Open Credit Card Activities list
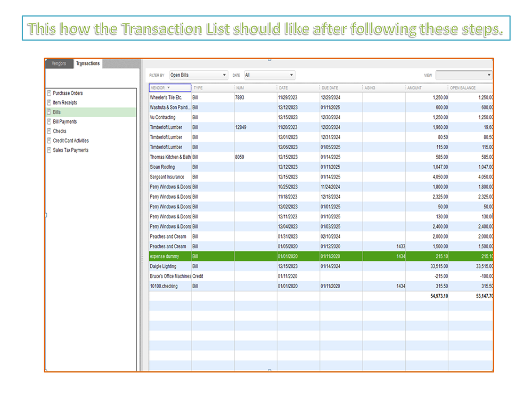 [71, 141]
